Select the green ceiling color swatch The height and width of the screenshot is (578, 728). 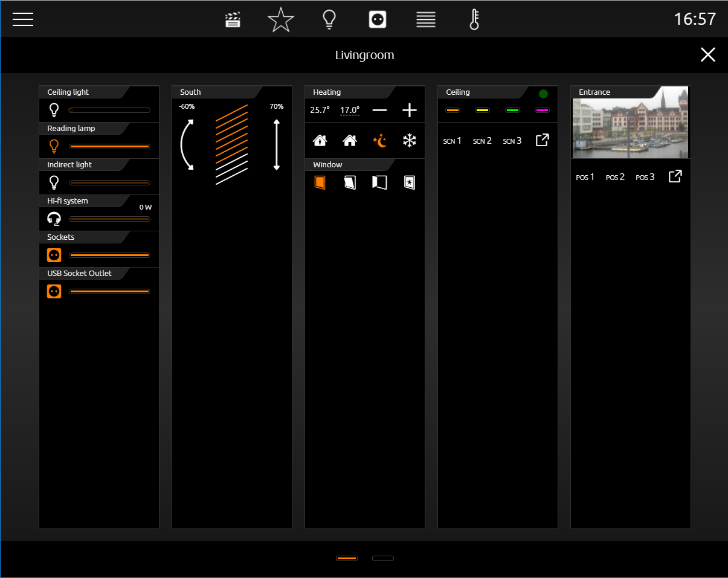tap(512, 111)
